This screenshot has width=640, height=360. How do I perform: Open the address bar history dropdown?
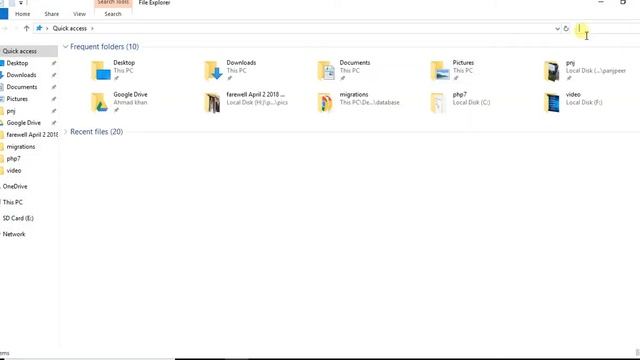tap(557, 29)
